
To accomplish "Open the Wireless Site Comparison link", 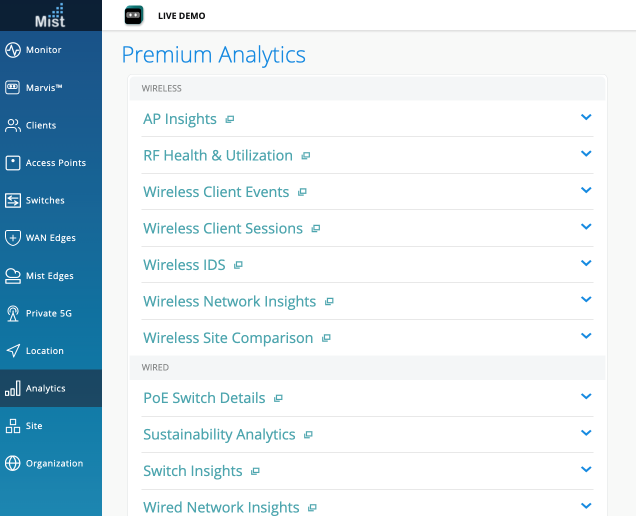I will tap(228, 338).
